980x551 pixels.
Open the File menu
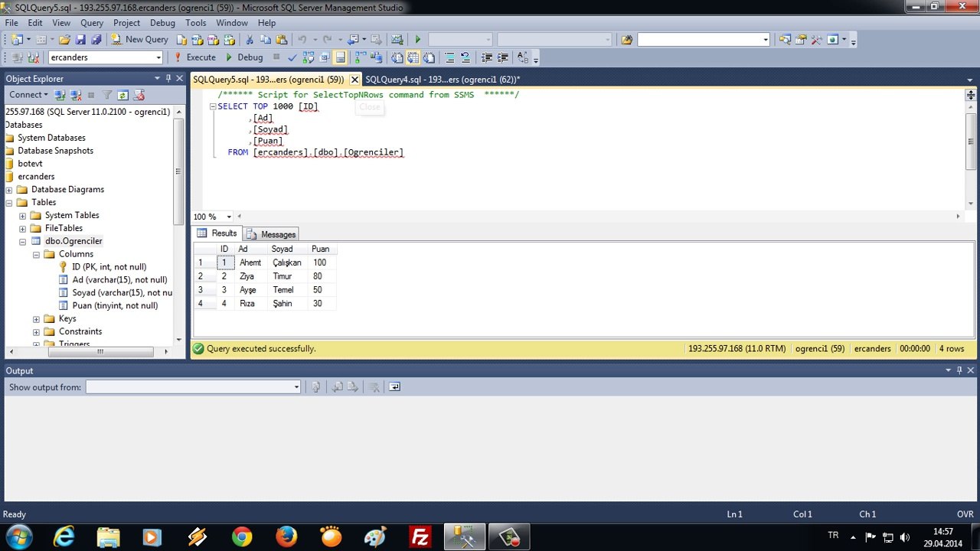coord(11,23)
